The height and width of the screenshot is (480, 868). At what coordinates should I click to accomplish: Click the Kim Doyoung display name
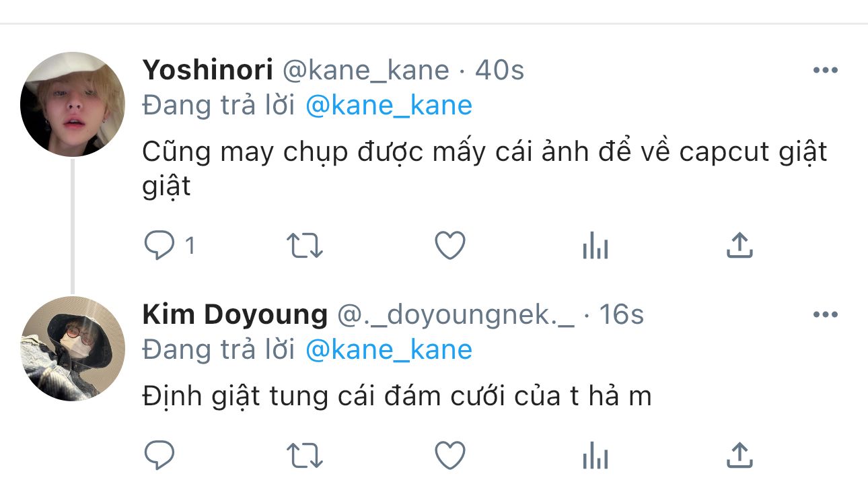(x=235, y=314)
